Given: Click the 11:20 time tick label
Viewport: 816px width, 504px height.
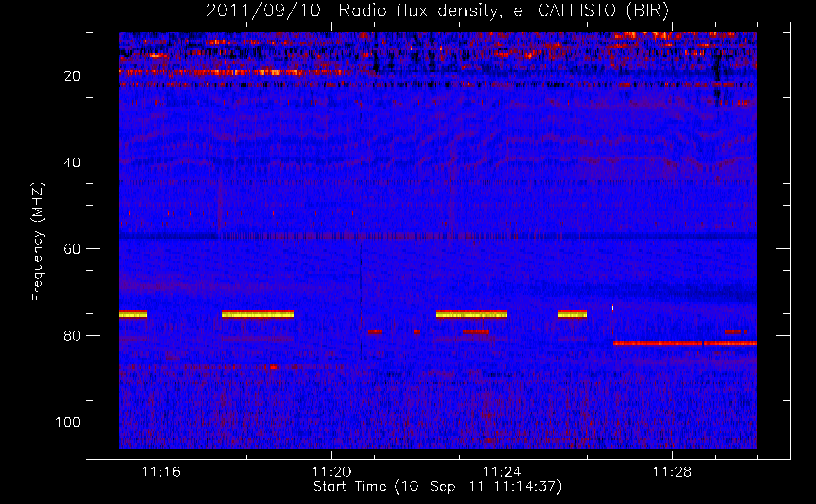Looking at the screenshot, I should (x=331, y=472).
